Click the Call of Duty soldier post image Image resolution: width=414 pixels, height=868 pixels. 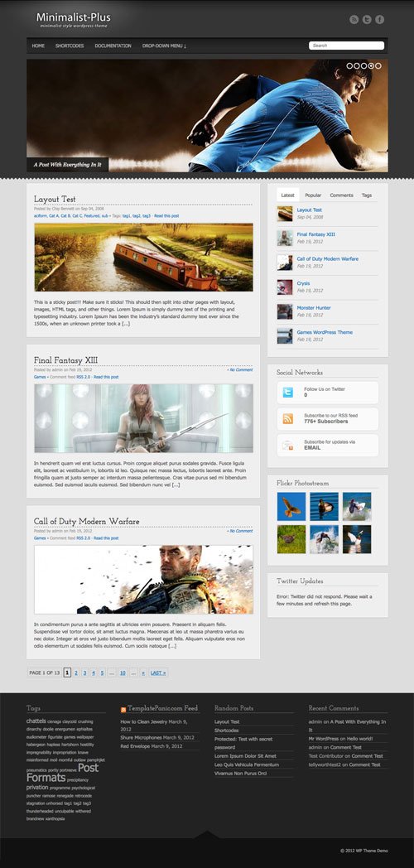pos(144,580)
